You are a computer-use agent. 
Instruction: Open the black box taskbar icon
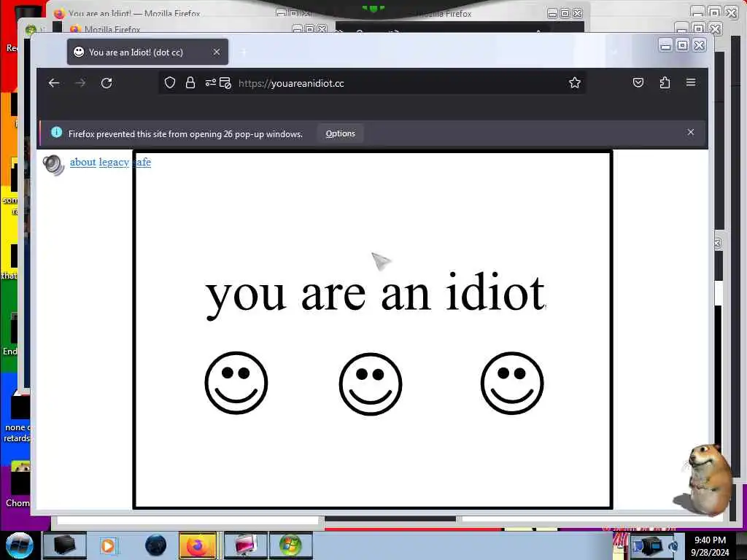tap(64, 545)
